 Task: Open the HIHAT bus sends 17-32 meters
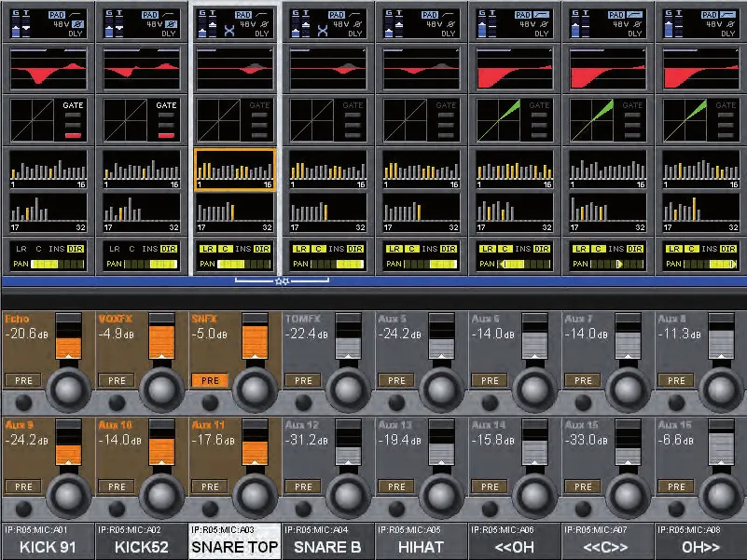point(422,212)
